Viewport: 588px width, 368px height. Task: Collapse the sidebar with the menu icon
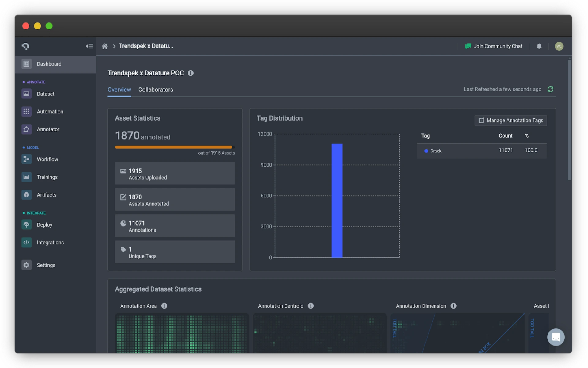89,46
